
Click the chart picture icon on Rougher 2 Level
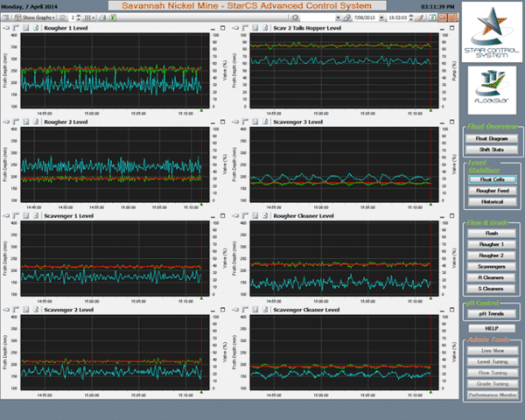25,122
